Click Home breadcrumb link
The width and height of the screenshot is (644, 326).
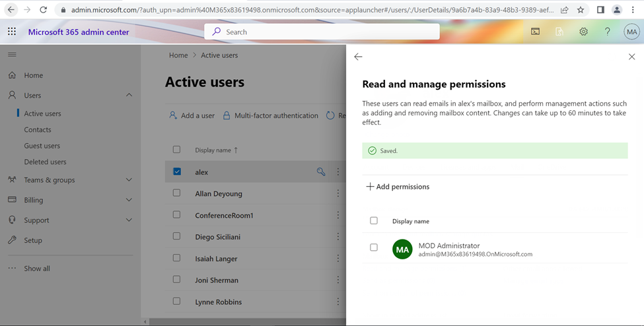point(178,55)
